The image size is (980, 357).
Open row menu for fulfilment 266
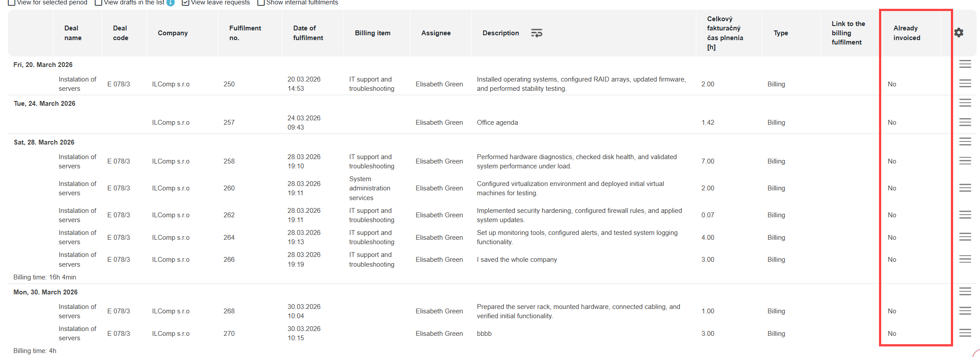coord(965,259)
